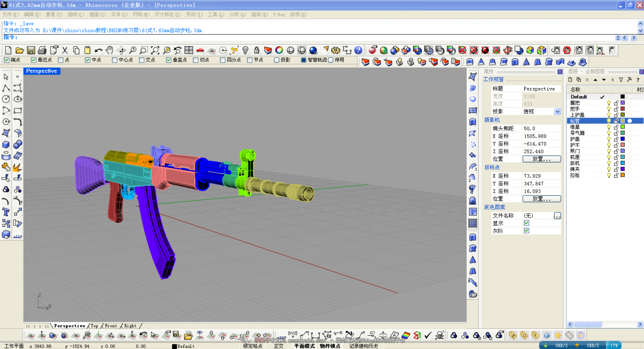This screenshot has height=349, width=644.
Task: Click the command history scroll down arrow
Action: tap(640, 31)
